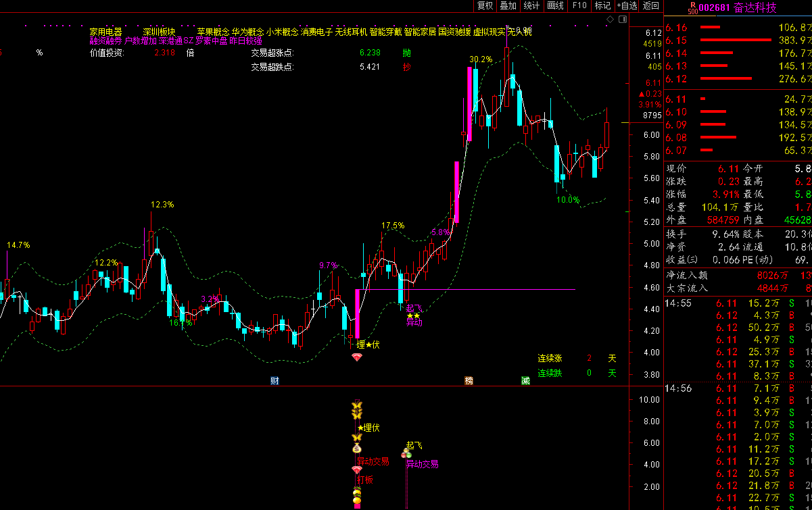Open F10 company info
The height and width of the screenshot is (510, 812).
(579, 5)
